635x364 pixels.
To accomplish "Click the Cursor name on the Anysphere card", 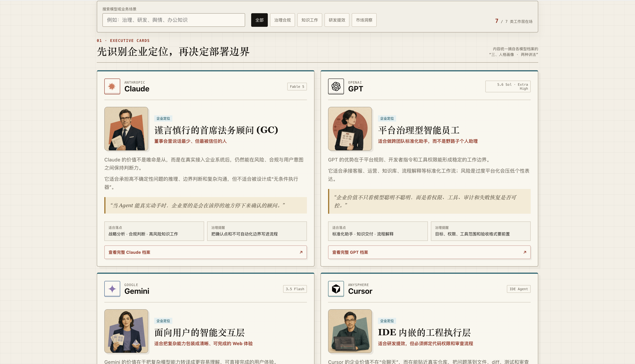I will (360, 291).
